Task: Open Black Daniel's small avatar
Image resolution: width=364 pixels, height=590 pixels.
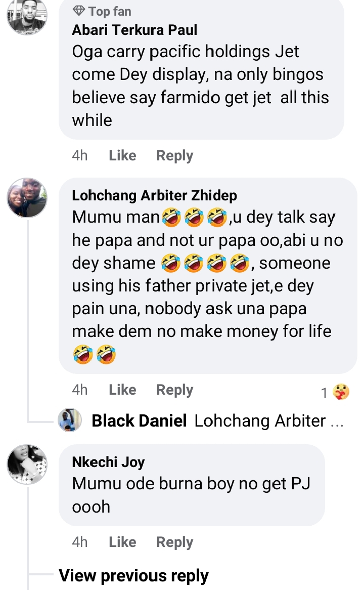Action: tap(70, 420)
